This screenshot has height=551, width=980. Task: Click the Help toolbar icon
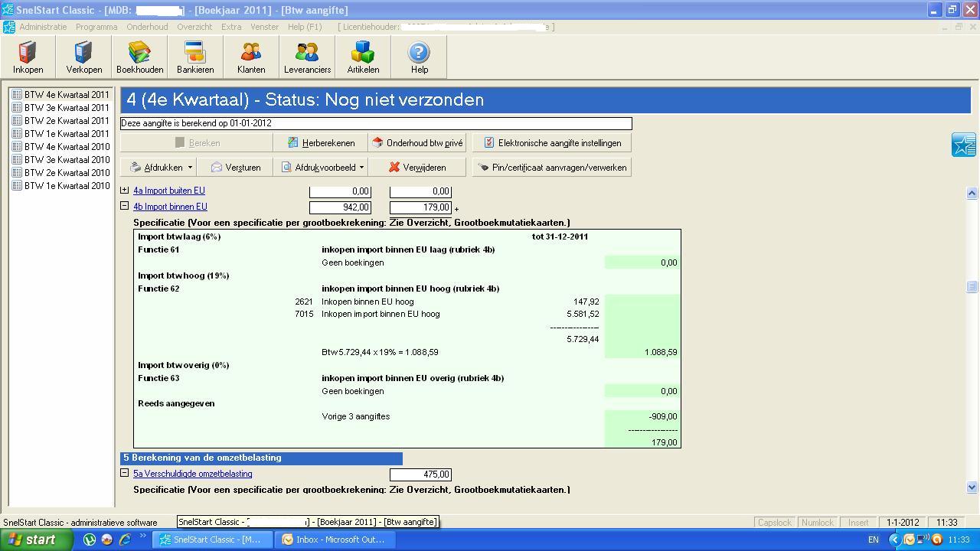(419, 57)
